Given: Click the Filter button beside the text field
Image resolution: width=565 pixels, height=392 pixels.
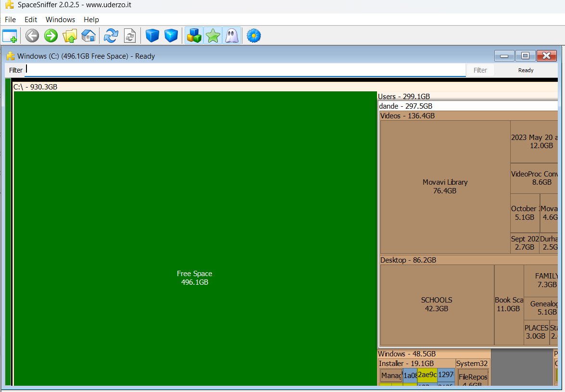Looking at the screenshot, I should 480,70.
